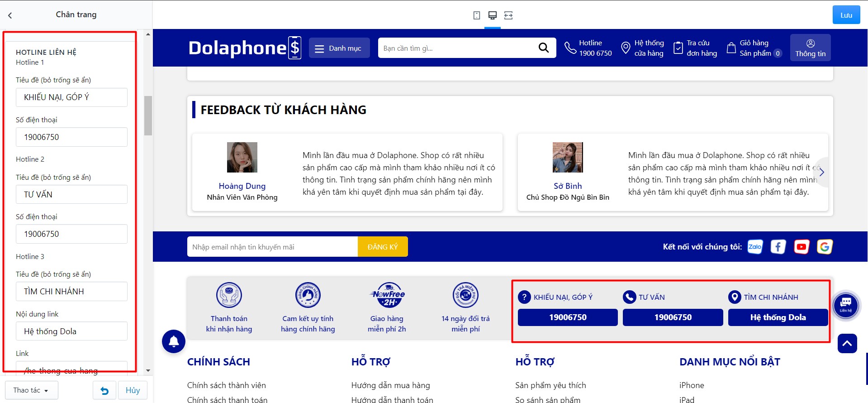Open the Thông tin account icon
This screenshot has width=868, height=403.
point(811,43)
